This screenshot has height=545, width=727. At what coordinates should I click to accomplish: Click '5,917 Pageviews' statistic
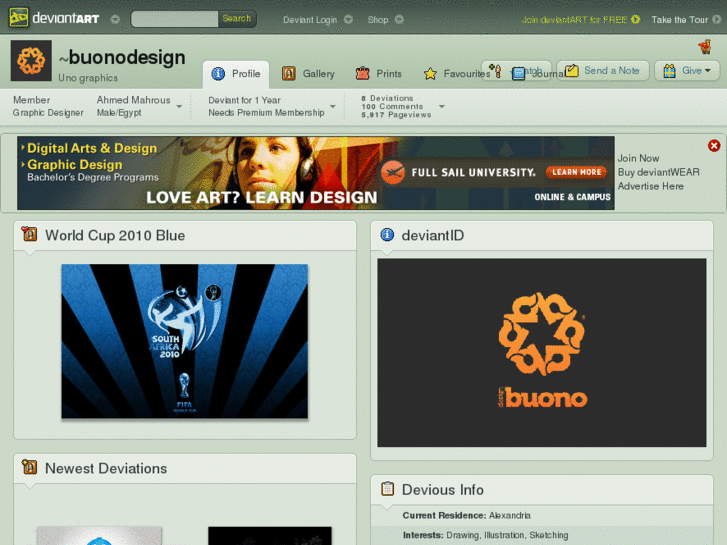[x=396, y=115]
